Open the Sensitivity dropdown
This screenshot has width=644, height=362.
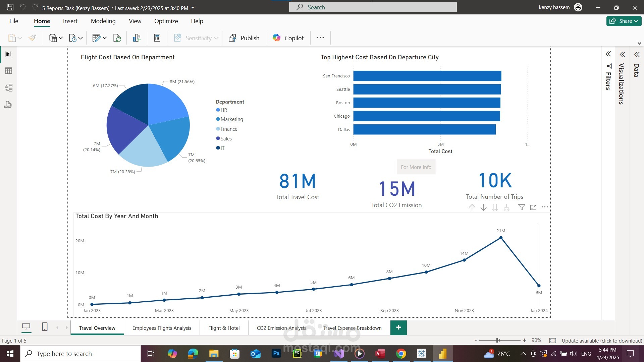pos(196,38)
